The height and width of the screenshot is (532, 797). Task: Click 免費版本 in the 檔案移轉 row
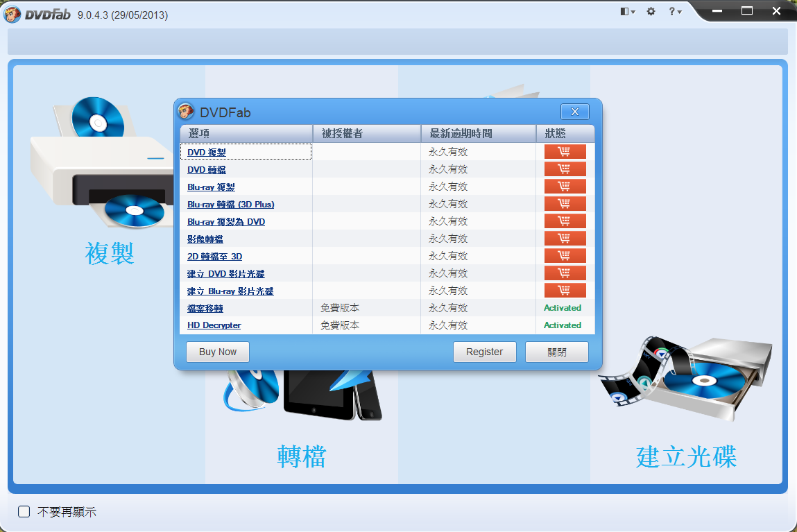pyautogui.click(x=340, y=309)
